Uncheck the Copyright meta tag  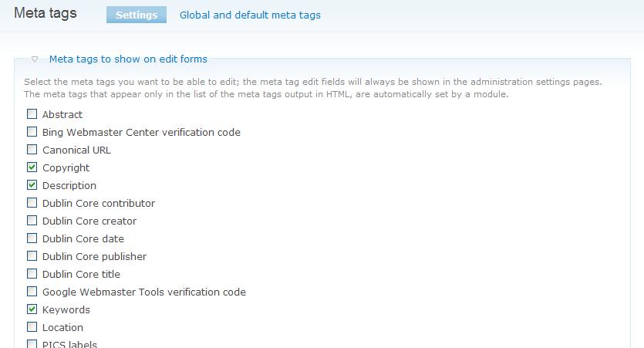[32, 167]
